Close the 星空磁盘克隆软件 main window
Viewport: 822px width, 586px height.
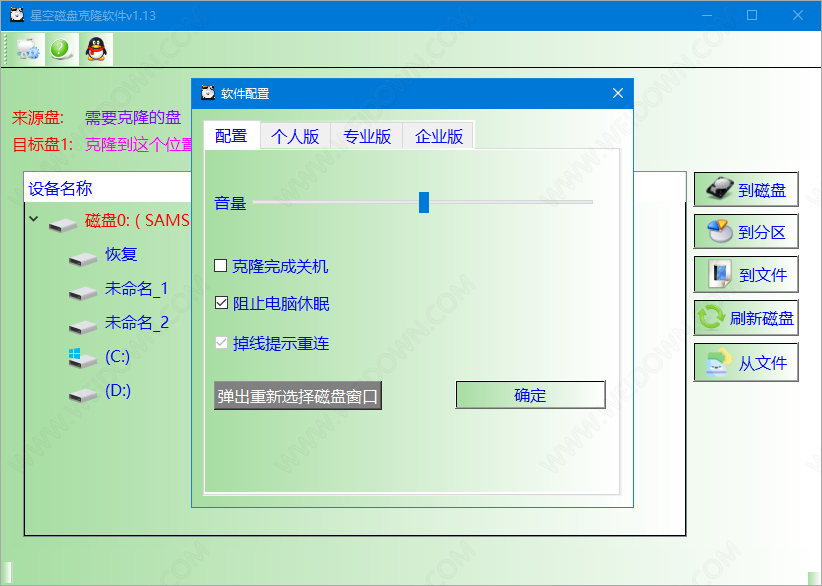pyautogui.click(x=798, y=15)
